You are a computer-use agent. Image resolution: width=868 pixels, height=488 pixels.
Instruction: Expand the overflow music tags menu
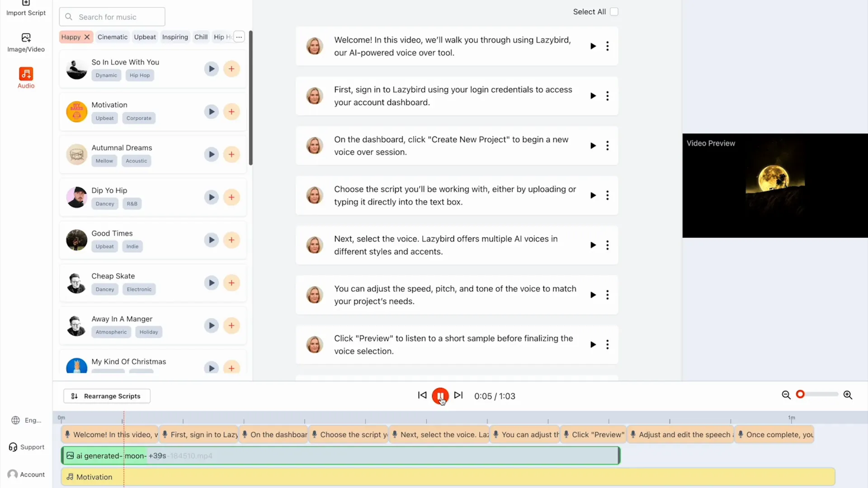238,37
